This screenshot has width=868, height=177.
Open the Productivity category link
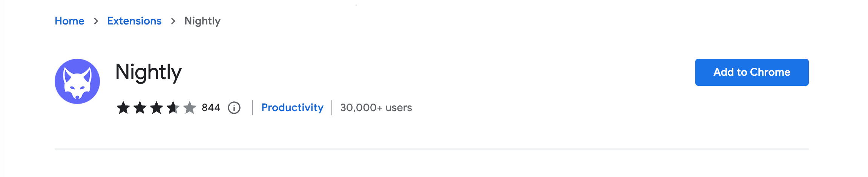(x=292, y=108)
